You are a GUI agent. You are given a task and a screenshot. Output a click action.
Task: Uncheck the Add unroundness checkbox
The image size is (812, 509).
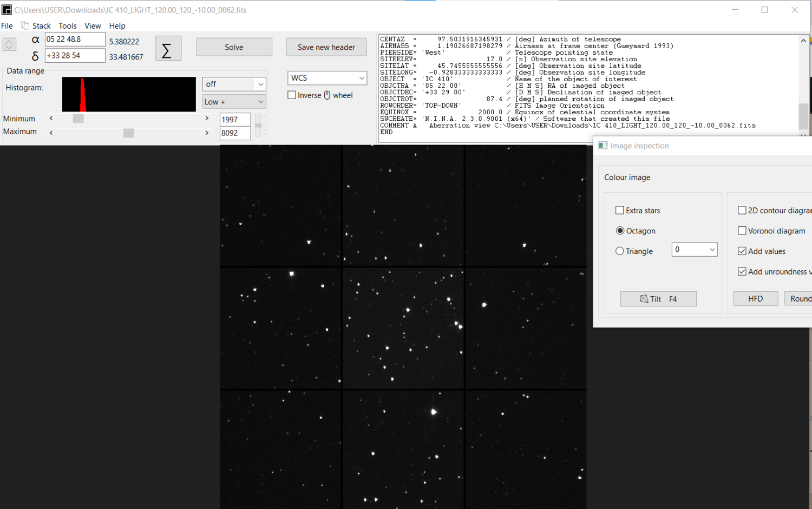click(x=742, y=272)
